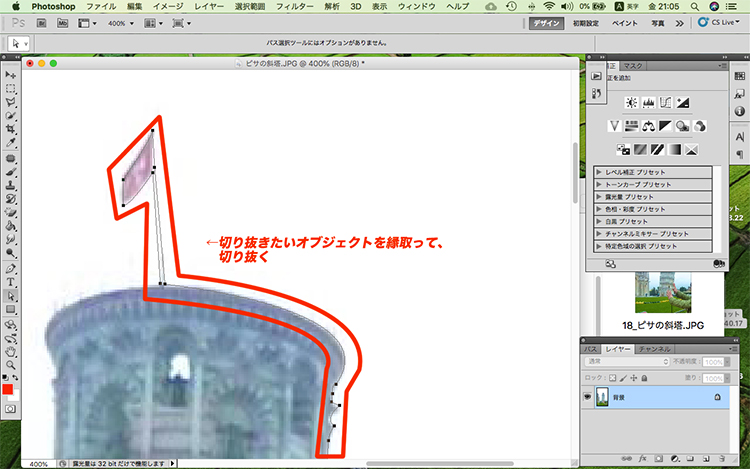Reset default foreground and background colors
This screenshot has width=750, height=469.
(5, 378)
